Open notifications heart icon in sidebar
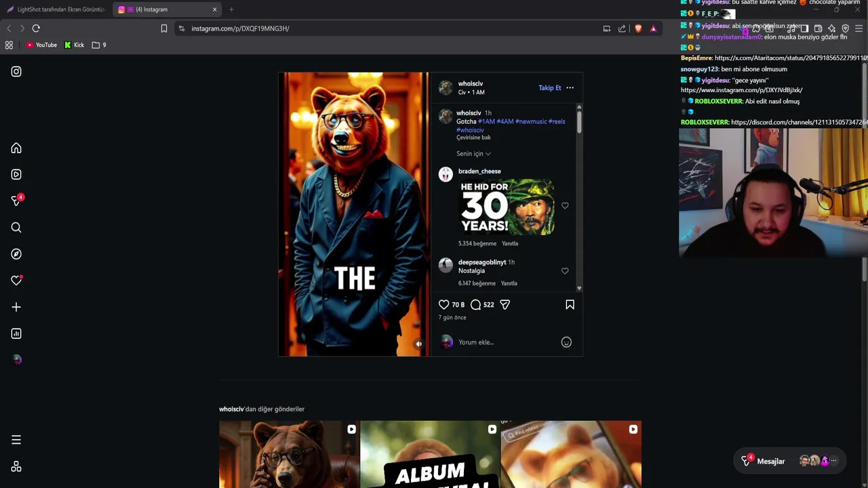Image resolution: width=868 pixels, height=488 pixels. 16,281
